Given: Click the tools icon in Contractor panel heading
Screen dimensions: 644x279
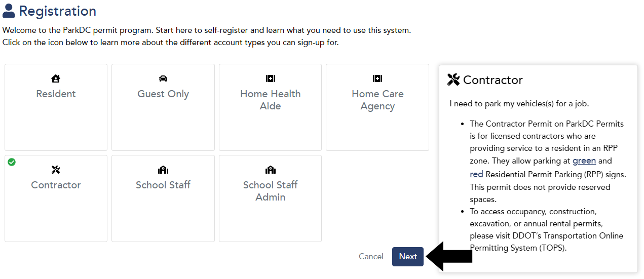Looking at the screenshot, I should tap(453, 79).
